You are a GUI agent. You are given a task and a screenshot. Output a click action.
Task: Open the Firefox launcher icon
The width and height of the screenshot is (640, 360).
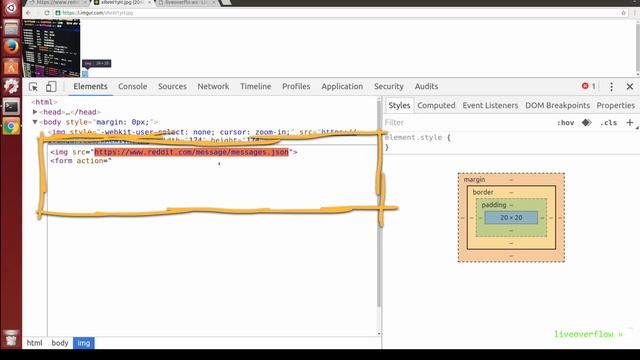[x=11, y=47]
